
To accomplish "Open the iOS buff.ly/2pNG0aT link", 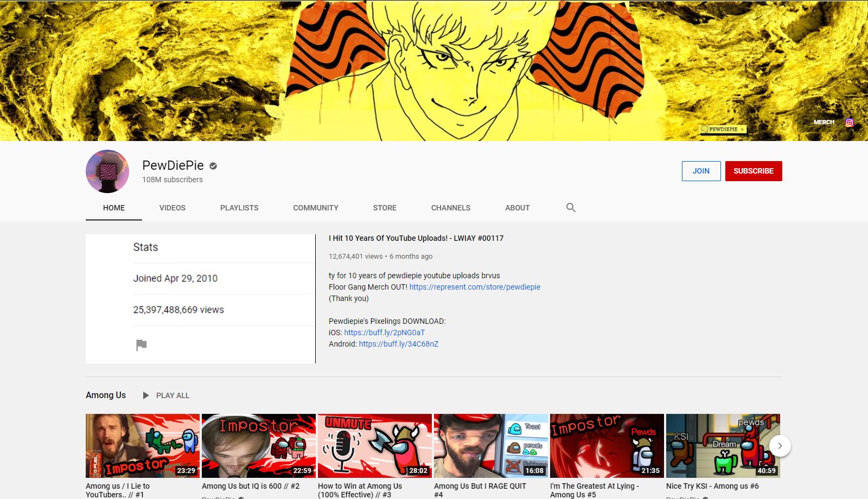I will [385, 332].
